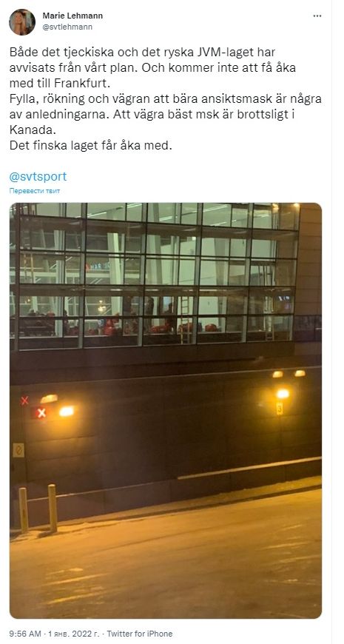Click the "Перевести твит" translate link
This screenshot has height=644, width=344.
[35, 191]
